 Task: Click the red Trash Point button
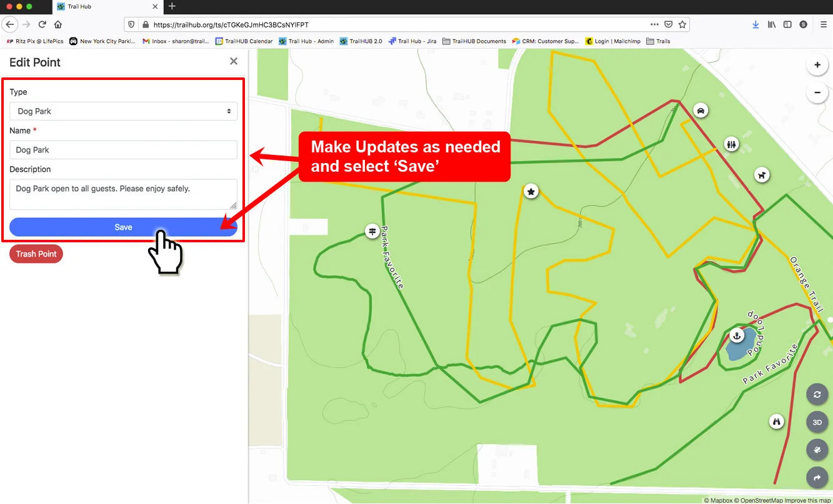tap(36, 254)
